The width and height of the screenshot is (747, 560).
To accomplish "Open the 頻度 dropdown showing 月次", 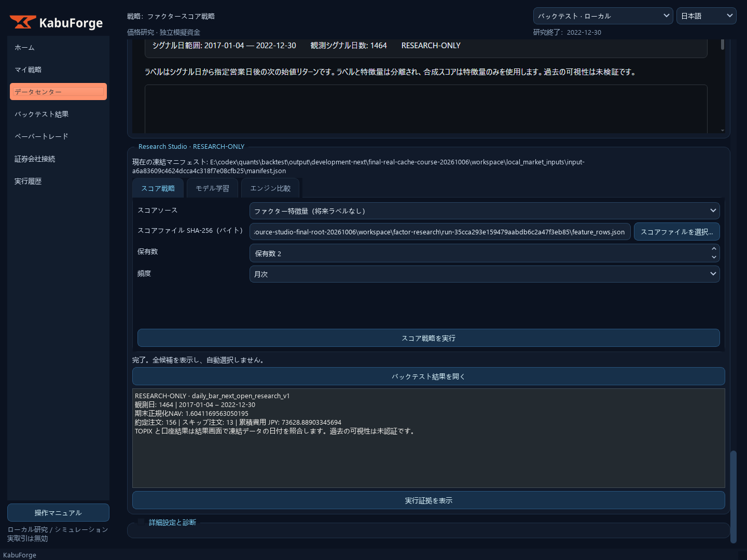I will 485,274.
